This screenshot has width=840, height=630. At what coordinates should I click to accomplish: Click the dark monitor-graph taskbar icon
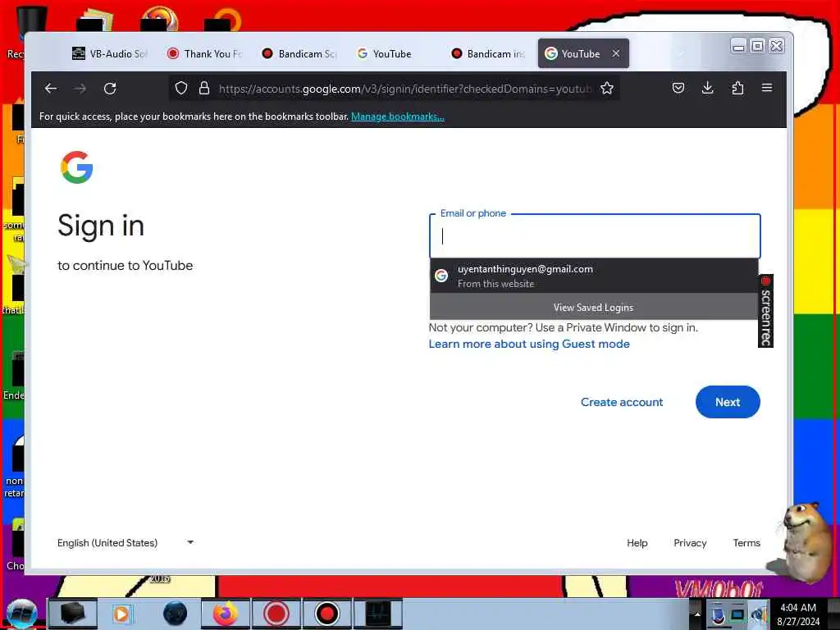[x=377, y=614]
